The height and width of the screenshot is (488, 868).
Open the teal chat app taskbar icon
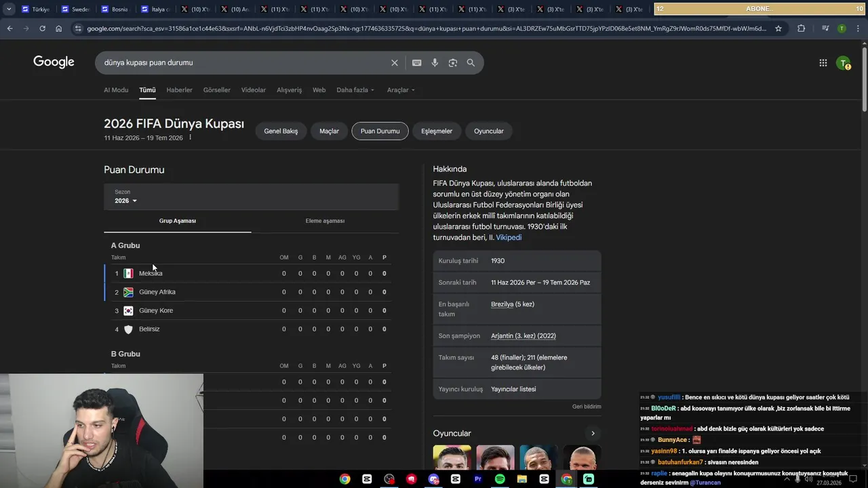pos(588,479)
